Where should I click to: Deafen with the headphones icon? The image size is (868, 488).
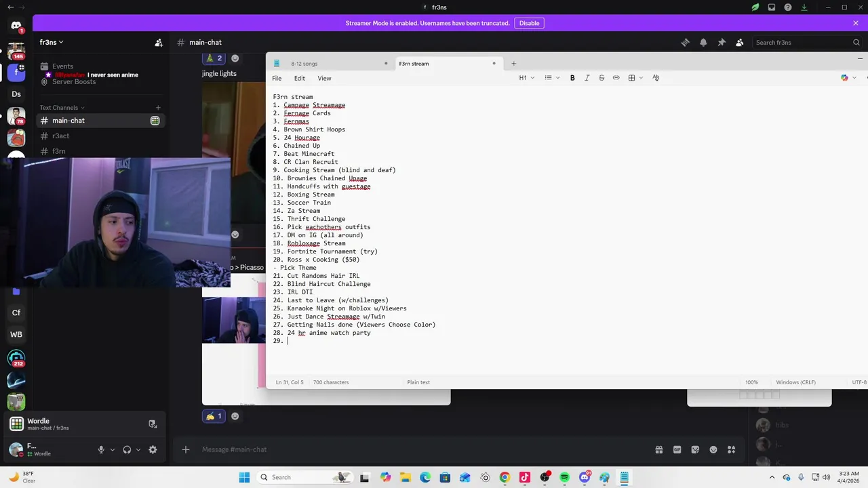click(x=127, y=449)
